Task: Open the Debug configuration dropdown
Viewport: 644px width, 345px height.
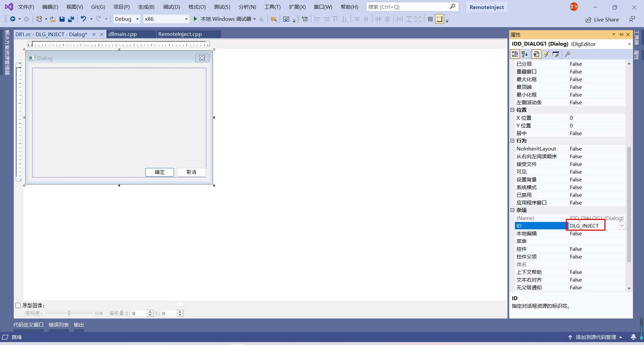Action: [x=138, y=19]
